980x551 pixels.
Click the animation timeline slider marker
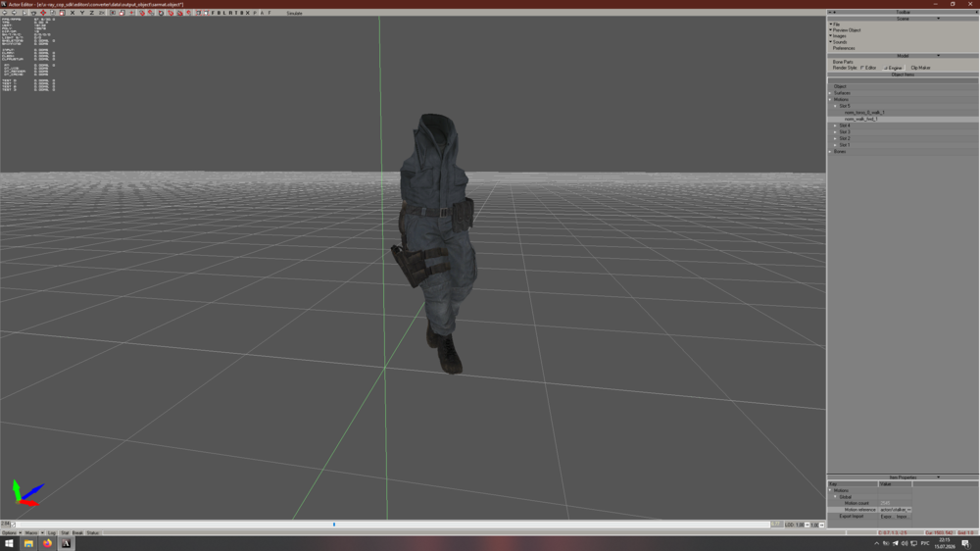(x=334, y=525)
